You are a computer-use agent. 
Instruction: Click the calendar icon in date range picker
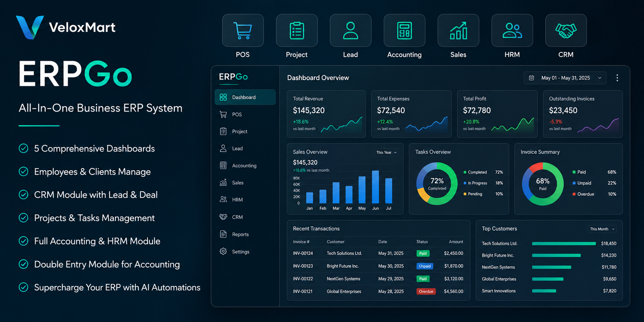click(x=531, y=78)
